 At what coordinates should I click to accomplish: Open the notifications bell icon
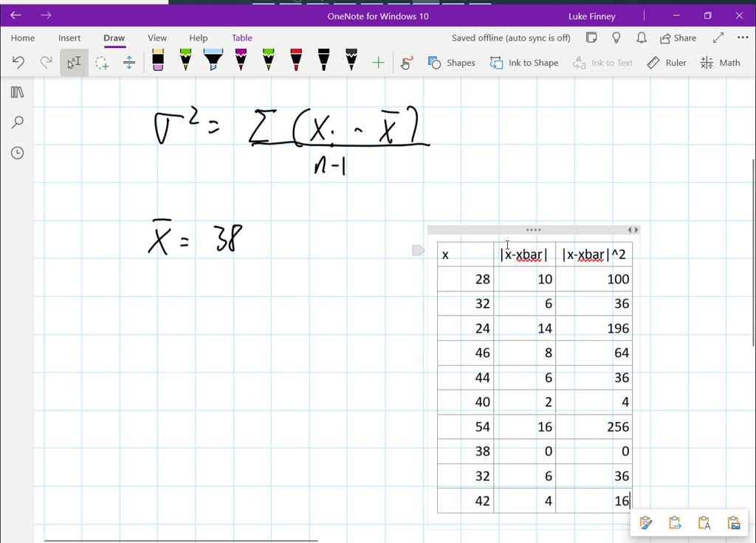642,38
